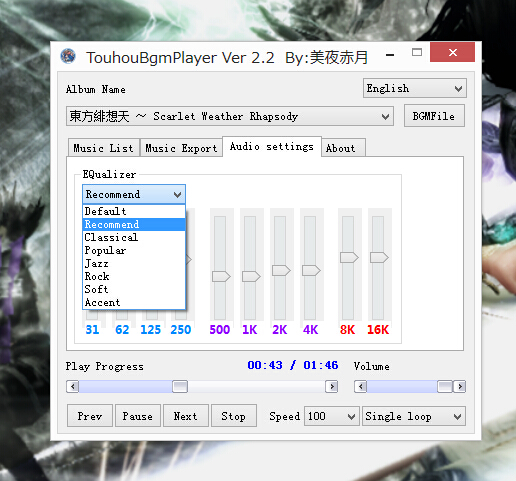Image resolution: width=516 pixels, height=481 pixels.
Task: Choose the Default equalizer preset
Action: [x=134, y=211]
